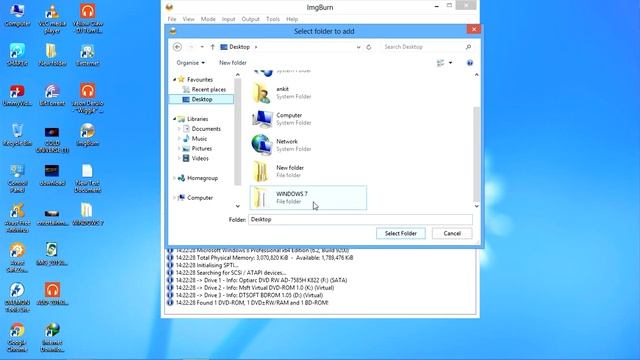The image size is (640, 360).
Task: Click the Google Chrome desktop shortcut
Action: pyautogui.click(x=17, y=337)
